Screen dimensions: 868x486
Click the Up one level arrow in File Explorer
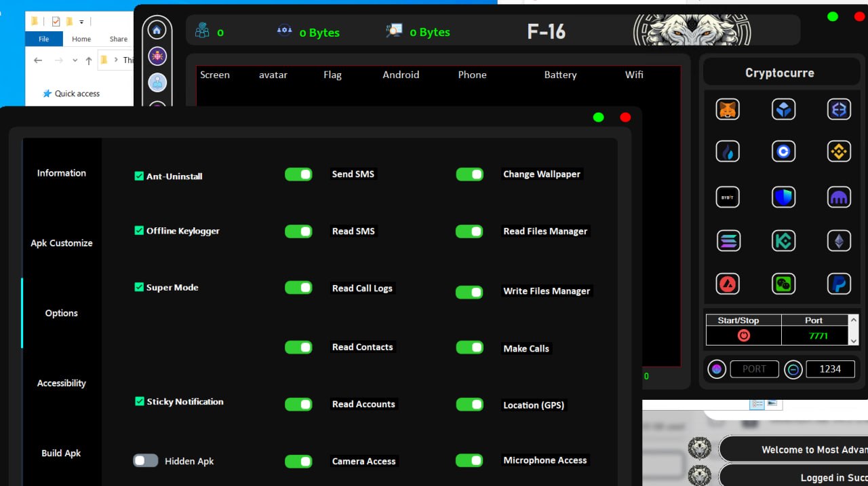[89, 60]
